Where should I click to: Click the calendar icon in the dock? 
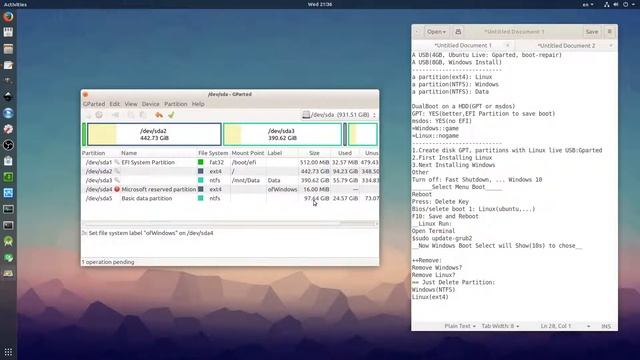click(x=8, y=33)
